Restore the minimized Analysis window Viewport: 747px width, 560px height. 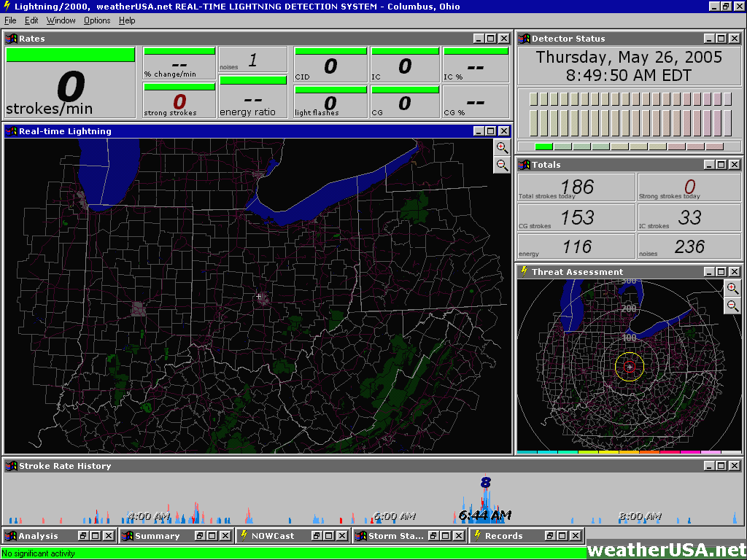[x=83, y=536]
